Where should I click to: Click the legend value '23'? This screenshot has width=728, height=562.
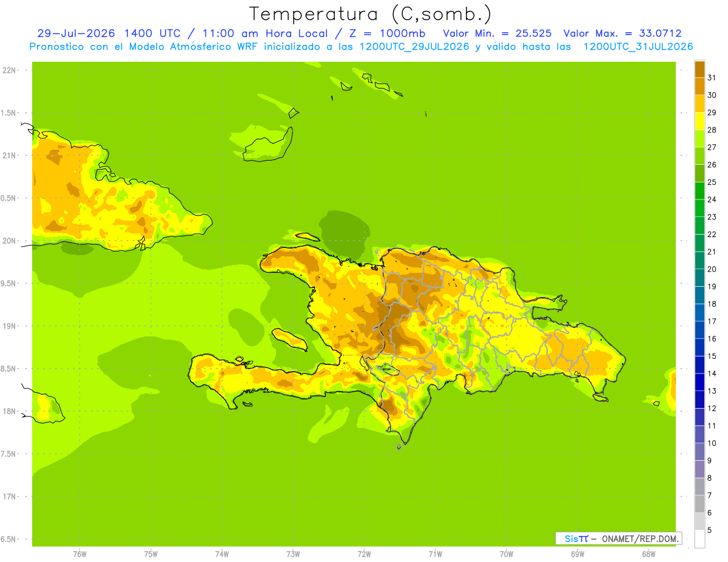click(712, 217)
